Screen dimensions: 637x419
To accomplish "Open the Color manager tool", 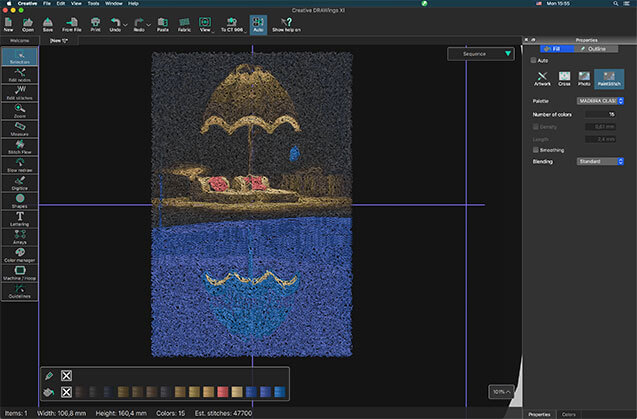I will (x=20, y=254).
